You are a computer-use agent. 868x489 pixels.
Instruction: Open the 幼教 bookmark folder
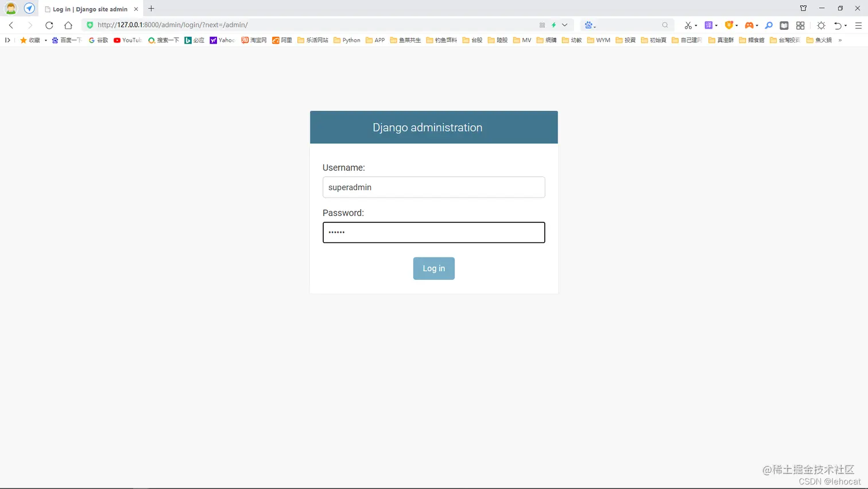coord(572,40)
